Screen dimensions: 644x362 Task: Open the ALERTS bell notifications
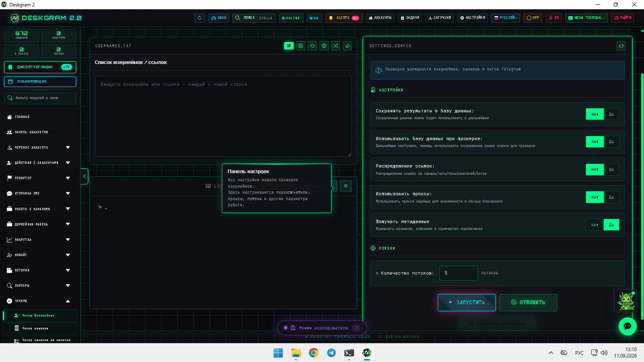[344, 18]
